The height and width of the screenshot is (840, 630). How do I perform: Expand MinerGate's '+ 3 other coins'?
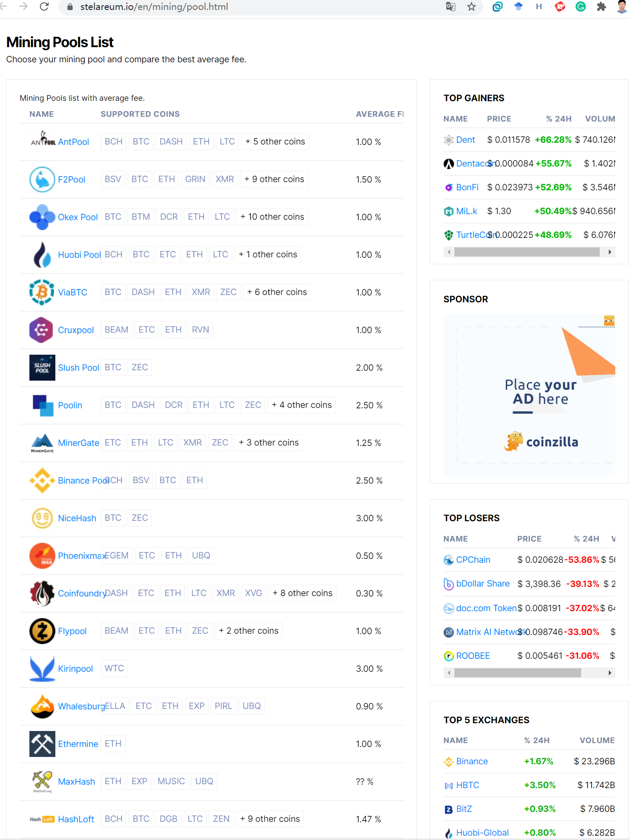(269, 443)
